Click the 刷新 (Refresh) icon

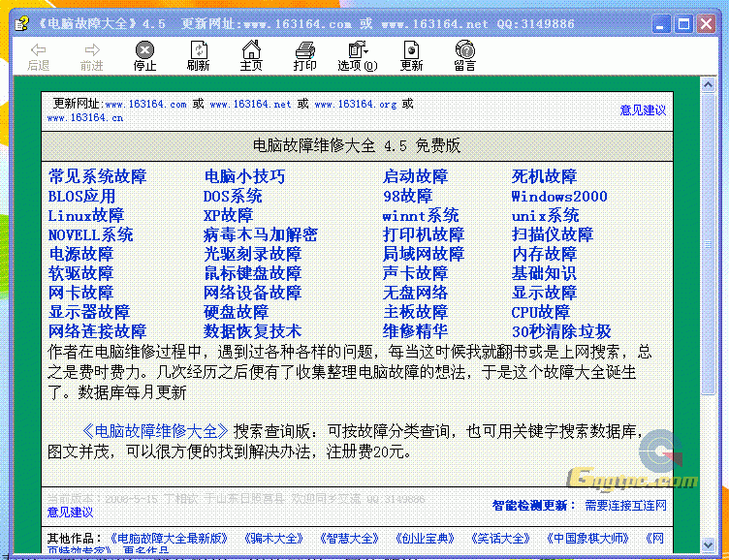(198, 49)
